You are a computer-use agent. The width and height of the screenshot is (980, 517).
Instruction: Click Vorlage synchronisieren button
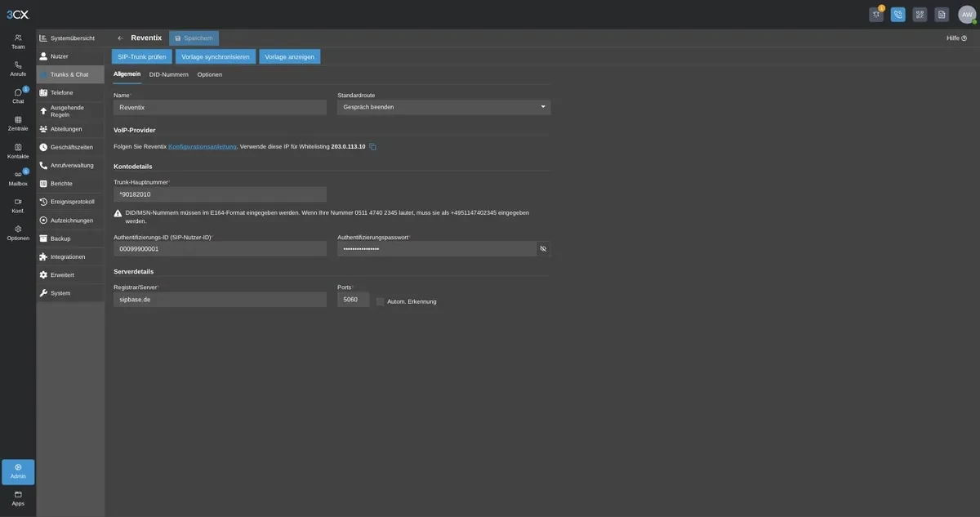tap(216, 56)
